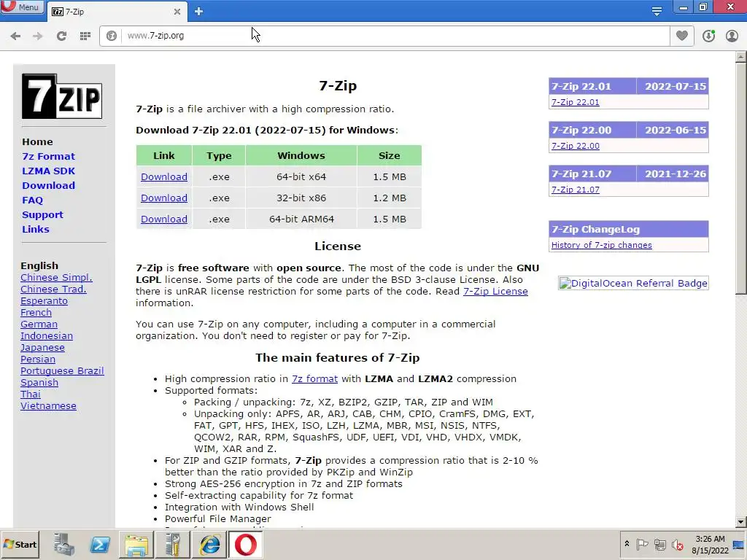This screenshot has width=747, height=560.
Task: Open the LZMA SDK sidebar link
Action: pyautogui.click(x=49, y=171)
